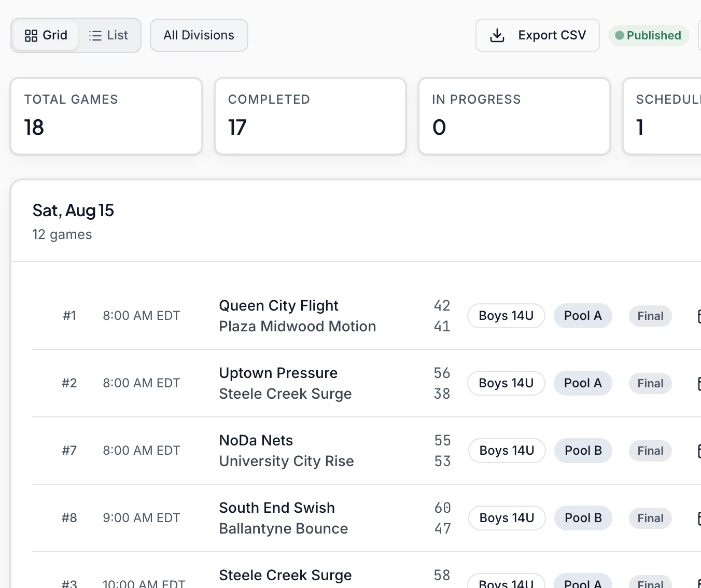This screenshot has width=701, height=588.
Task: Click the Published status badge
Action: click(x=649, y=35)
